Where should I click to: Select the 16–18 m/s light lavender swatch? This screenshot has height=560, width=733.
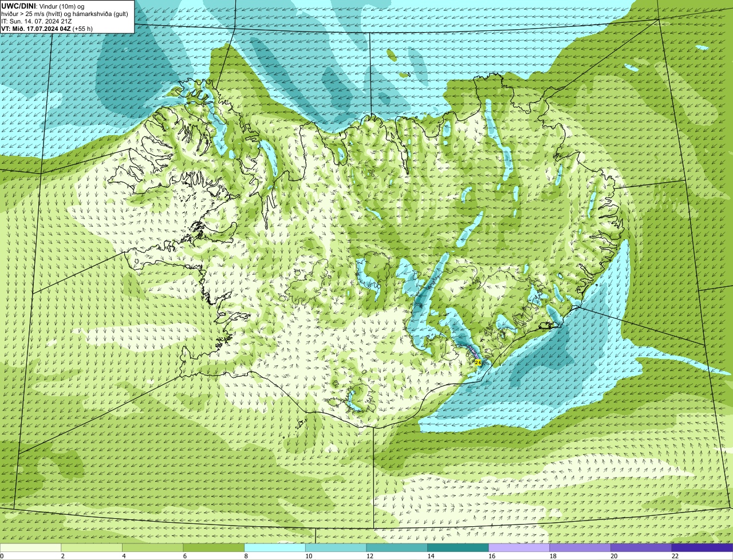coord(519,547)
